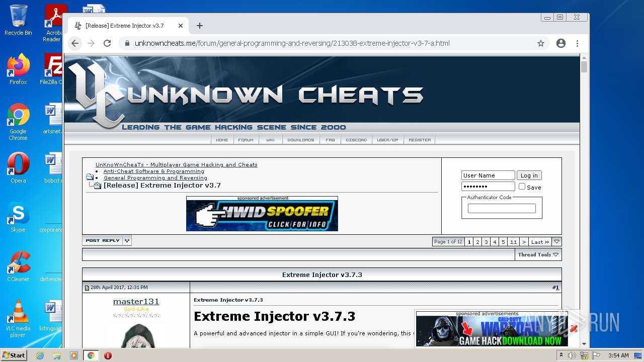This screenshot has height=362, width=644.
Task: Open REGISTER in site navigation
Action: [x=420, y=140]
